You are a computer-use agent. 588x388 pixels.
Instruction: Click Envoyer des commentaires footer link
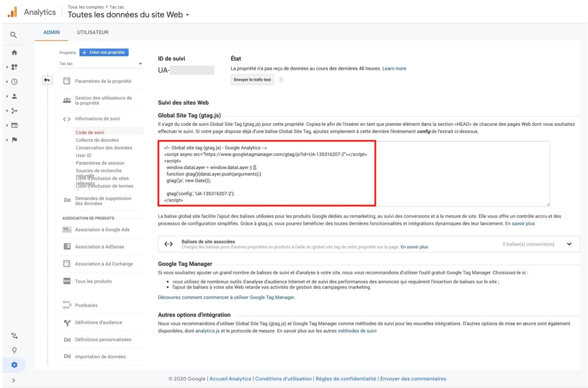pyautogui.click(x=413, y=379)
